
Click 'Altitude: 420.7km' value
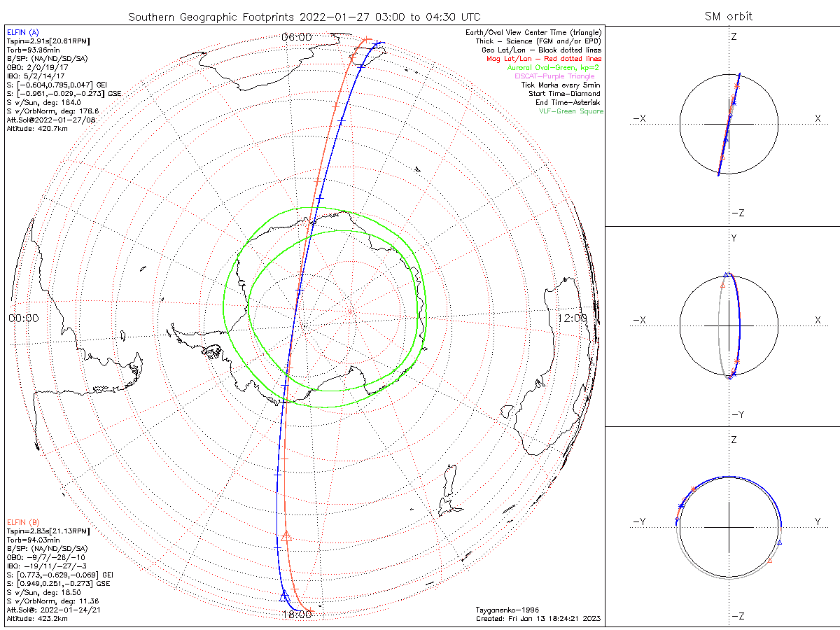click(x=36, y=129)
